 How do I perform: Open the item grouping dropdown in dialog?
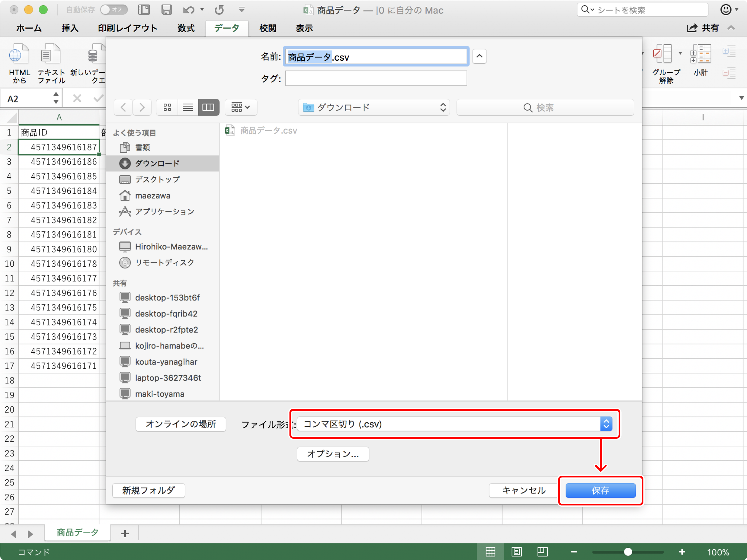pyautogui.click(x=240, y=107)
